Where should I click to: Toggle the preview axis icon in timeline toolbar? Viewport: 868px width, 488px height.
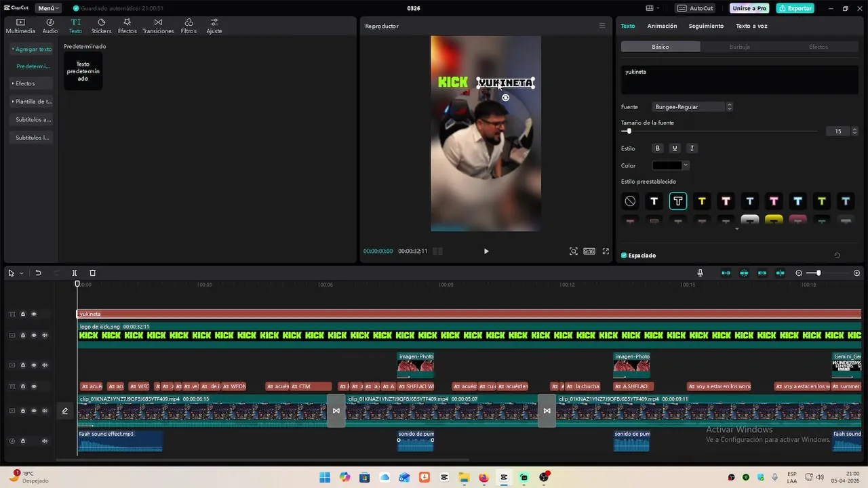tap(781, 273)
